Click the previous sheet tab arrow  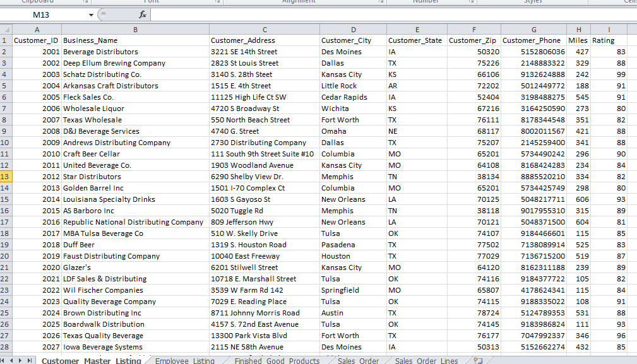[11, 360]
